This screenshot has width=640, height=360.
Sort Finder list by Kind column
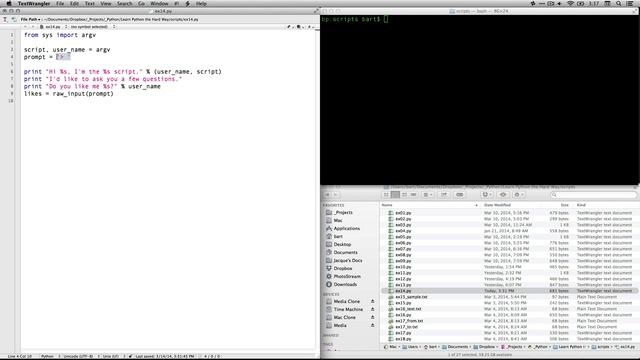(605, 205)
